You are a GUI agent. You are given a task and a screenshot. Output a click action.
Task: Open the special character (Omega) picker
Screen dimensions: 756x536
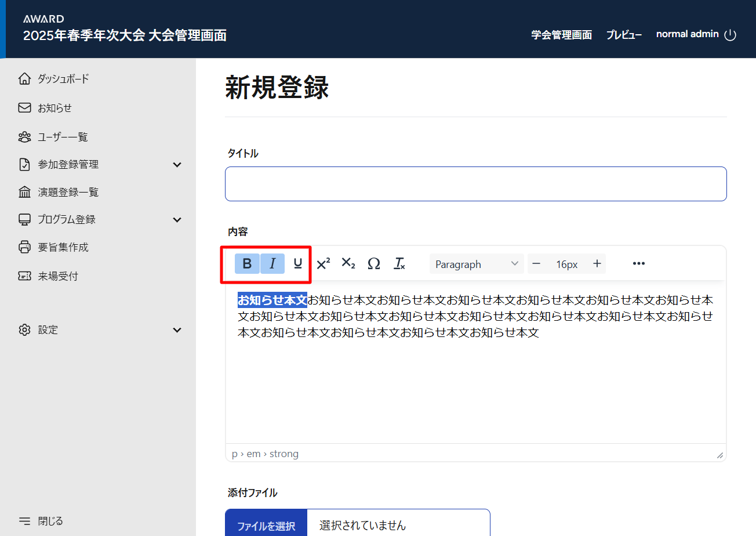tap(374, 264)
